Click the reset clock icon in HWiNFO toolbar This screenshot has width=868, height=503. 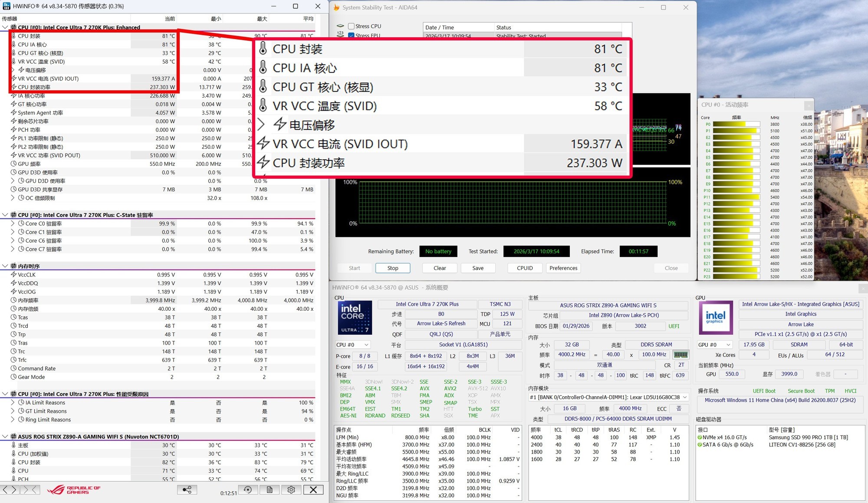coord(248,490)
